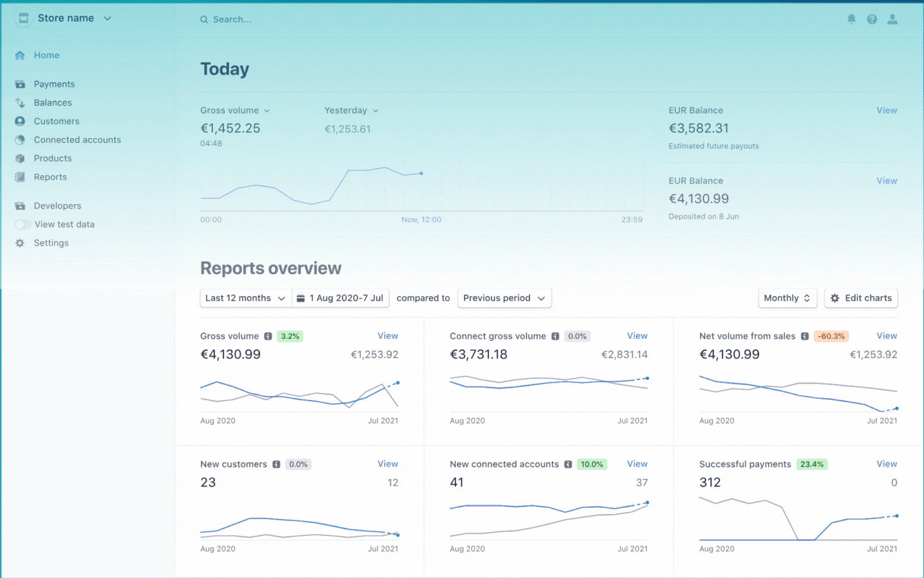Click View link for Successful payments

[886, 464]
